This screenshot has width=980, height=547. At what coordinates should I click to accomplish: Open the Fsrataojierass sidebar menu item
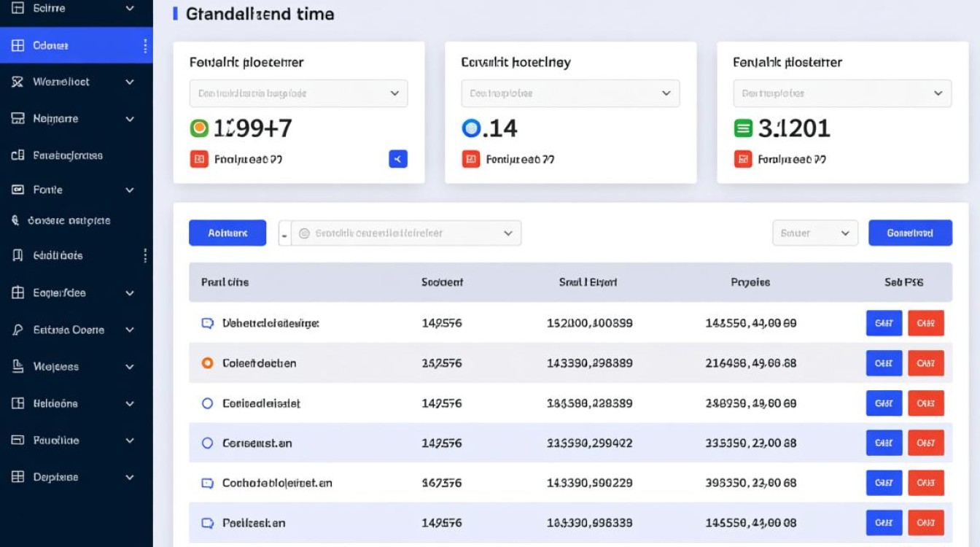pos(67,155)
